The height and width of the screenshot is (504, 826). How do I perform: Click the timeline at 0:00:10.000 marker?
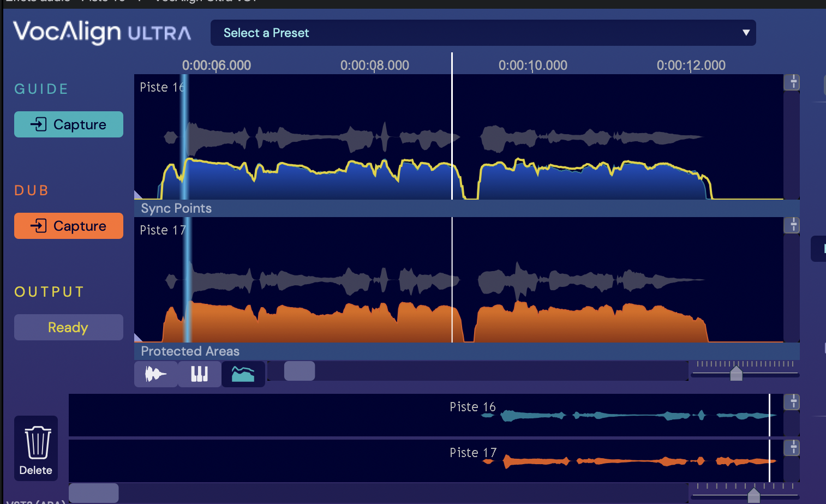pyautogui.click(x=533, y=65)
